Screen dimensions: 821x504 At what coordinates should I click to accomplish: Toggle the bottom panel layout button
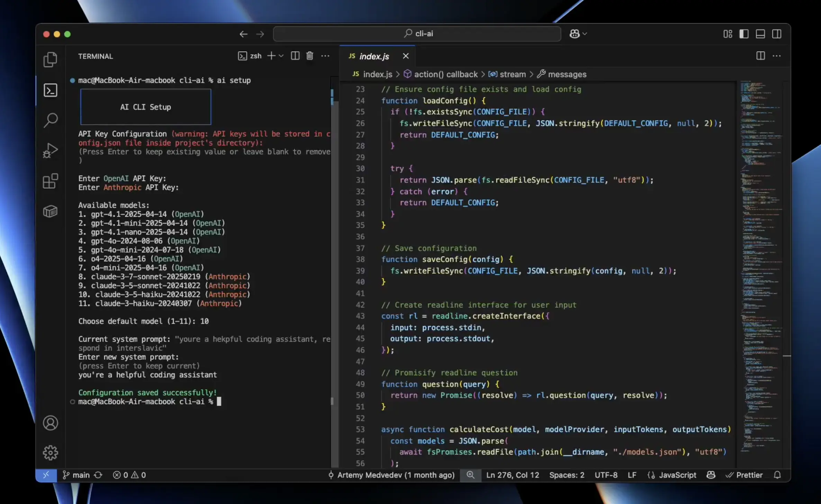click(760, 34)
